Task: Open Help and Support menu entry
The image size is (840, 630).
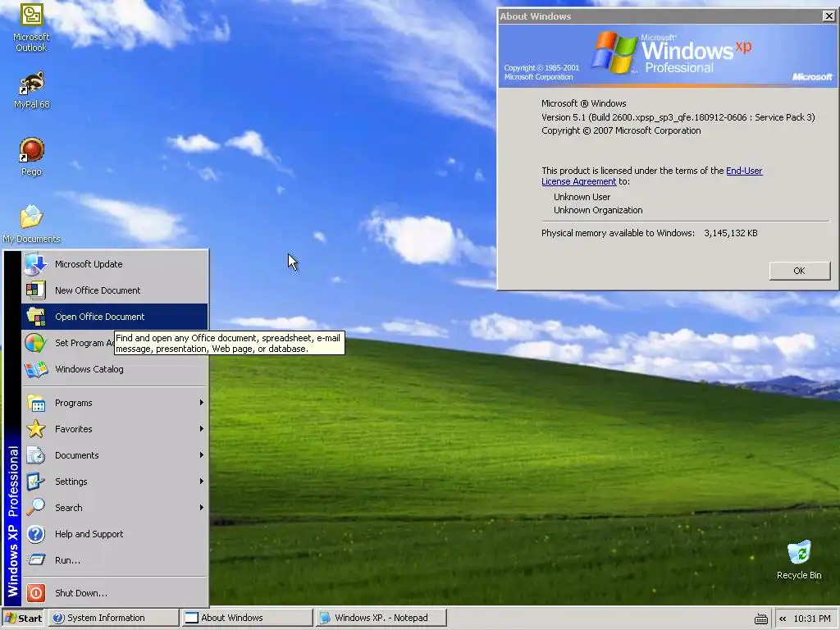Action: (x=115, y=534)
